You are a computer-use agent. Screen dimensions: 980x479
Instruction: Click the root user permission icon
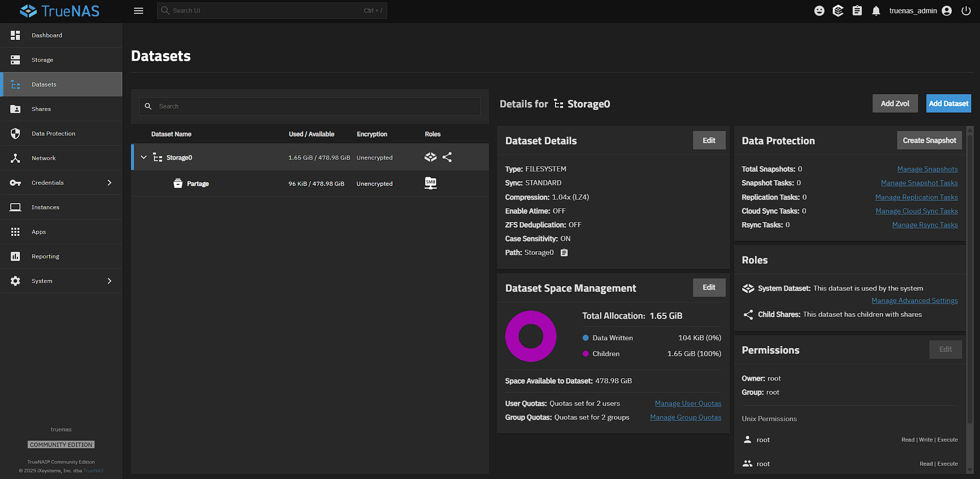coord(747,440)
